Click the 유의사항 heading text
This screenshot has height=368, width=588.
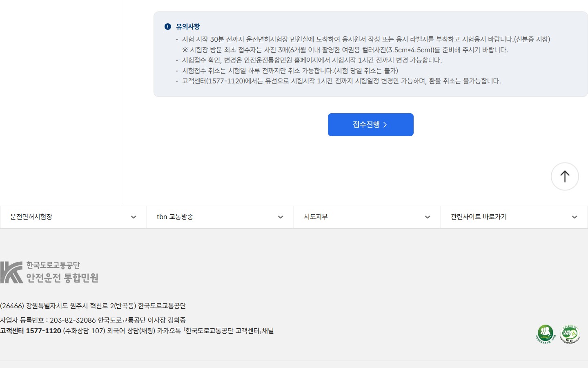pos(188,27)
